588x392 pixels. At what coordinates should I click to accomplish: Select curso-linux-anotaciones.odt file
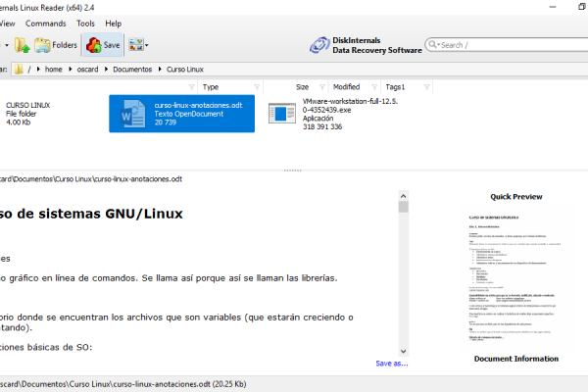tap(182, 114)
